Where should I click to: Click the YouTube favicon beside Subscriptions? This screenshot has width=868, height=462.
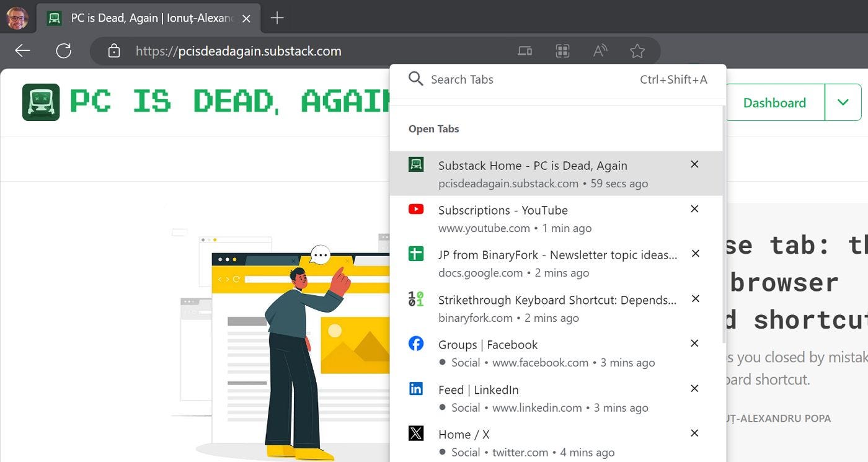tap(415, 210)
